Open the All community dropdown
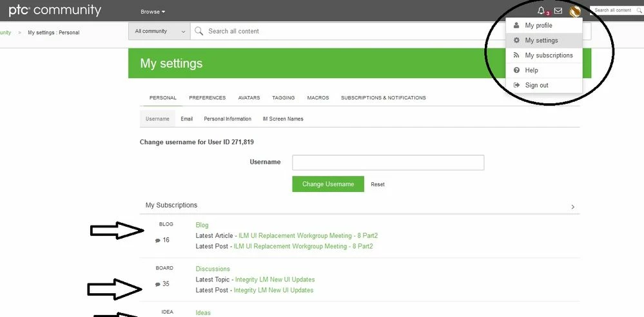This screenshot has height=317, width=644. tap(159, 31)
